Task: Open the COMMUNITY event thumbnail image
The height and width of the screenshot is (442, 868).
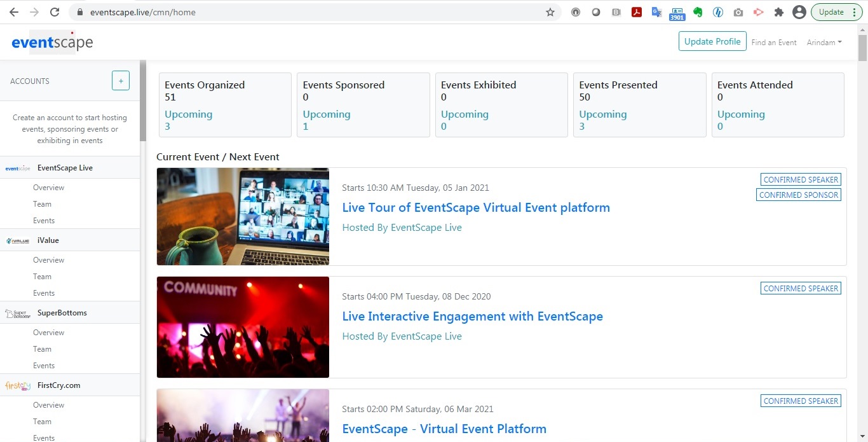Action: 243,327
